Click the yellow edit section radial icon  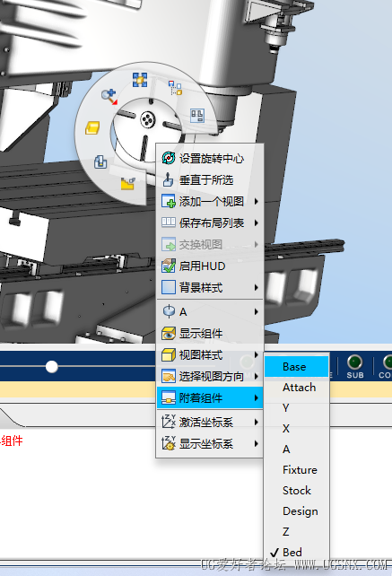(128, 183)
